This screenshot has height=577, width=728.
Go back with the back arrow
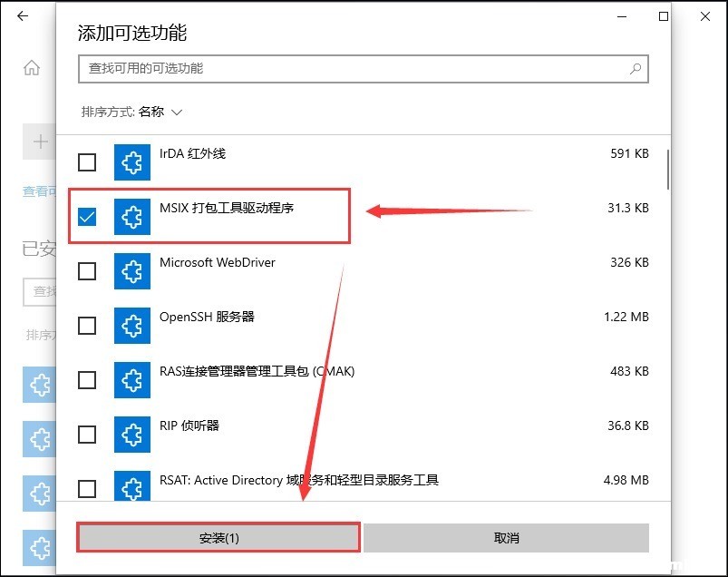[x=23, y=16]
